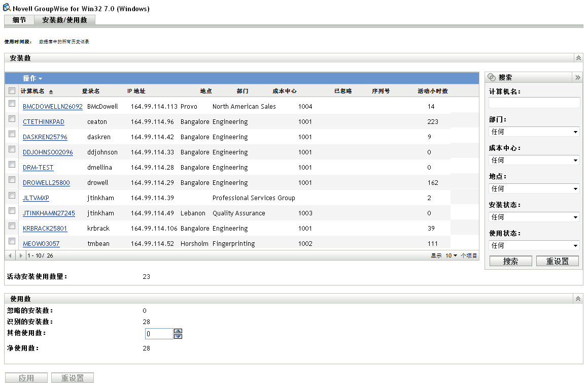The height and width of the screenshot is (383, 588).
Task: Open the 使用状态 dropdown
Action: (x=534, y=245)
